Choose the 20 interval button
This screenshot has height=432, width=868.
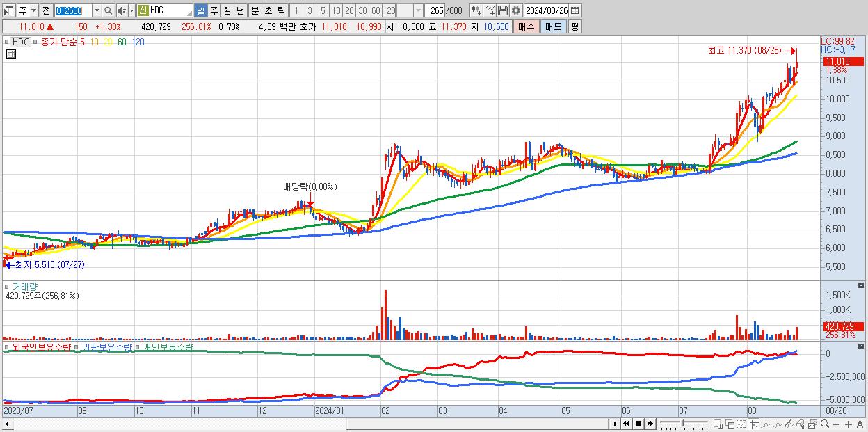coord(349,10)
